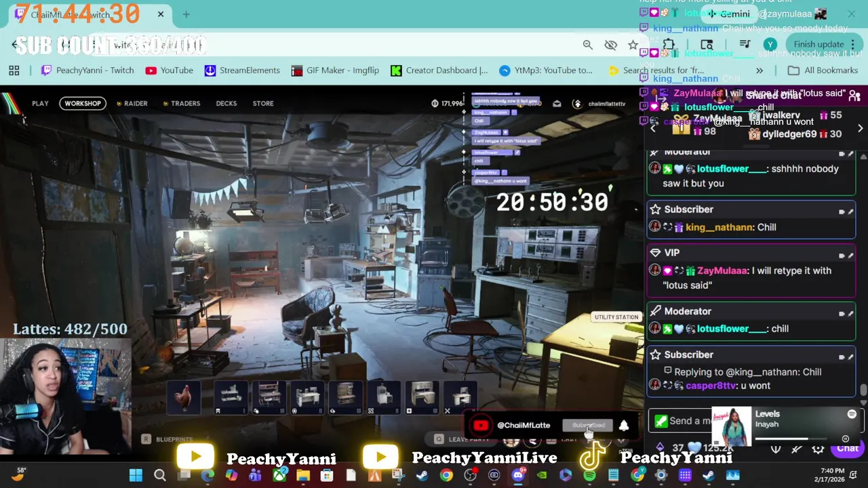
Task: Close the Twitch browser tab
Action: coord(161,14)
